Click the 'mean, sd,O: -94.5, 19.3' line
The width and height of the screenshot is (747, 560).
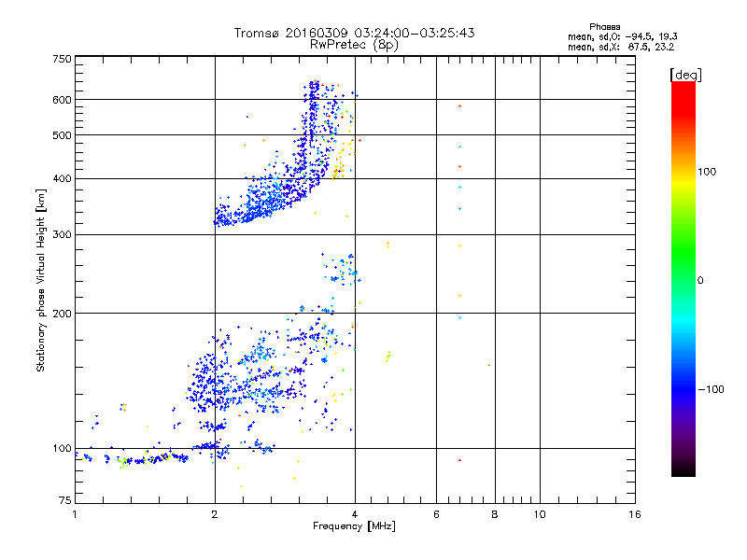click(x=622, y=36)
